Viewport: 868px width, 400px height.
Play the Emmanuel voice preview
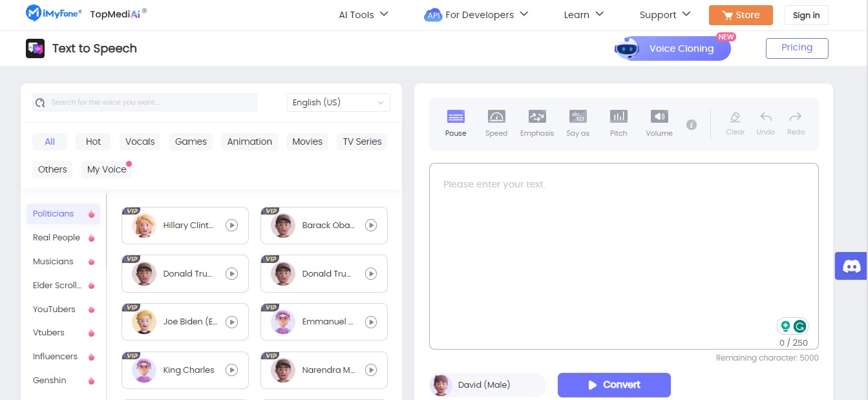371,322
